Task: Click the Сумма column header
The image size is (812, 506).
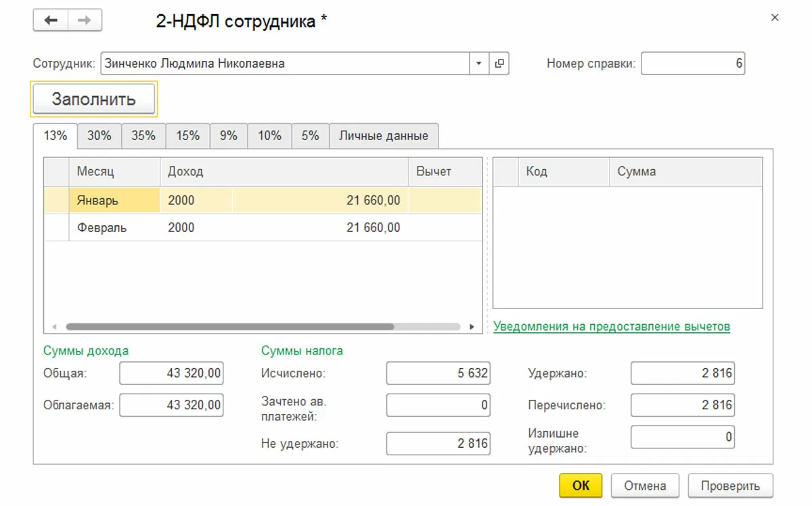Action: coord(686,172)
